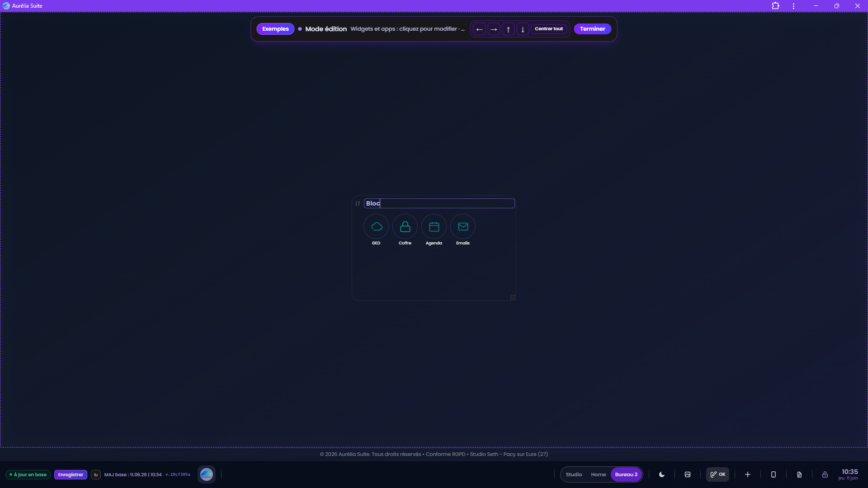Viewport: 868px width, 488px height.
Task: Click the 10:35 clock display
Action: (x=849, y=472)
